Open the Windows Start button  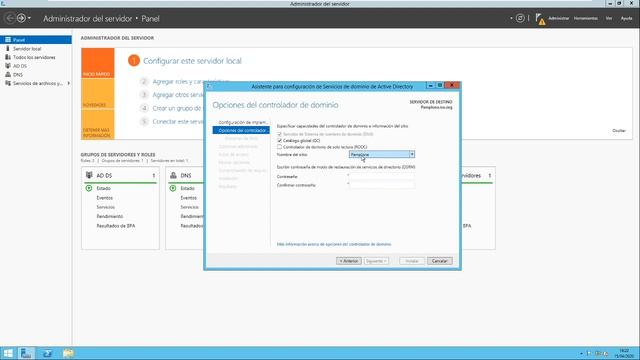(8, 353)
